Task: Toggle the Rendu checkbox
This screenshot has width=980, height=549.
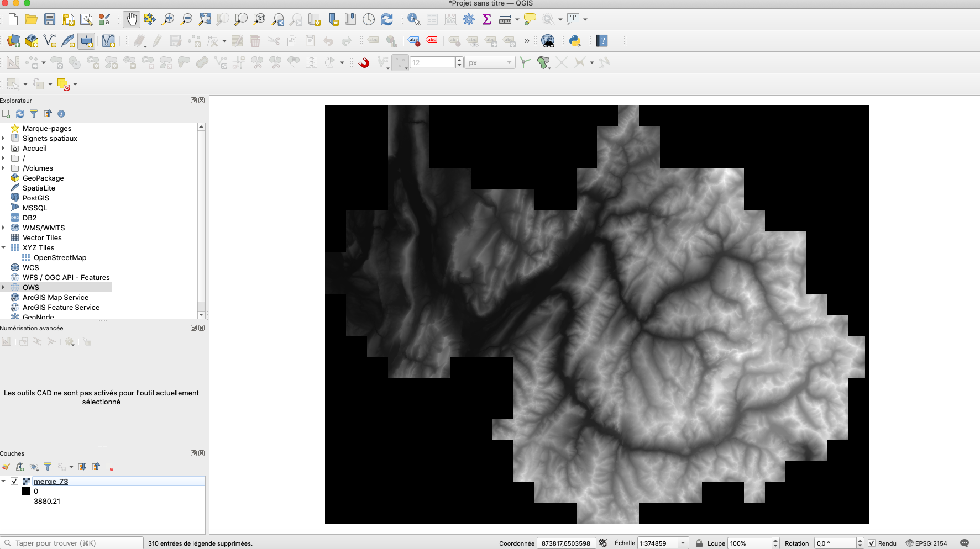Action: point(872,543)
